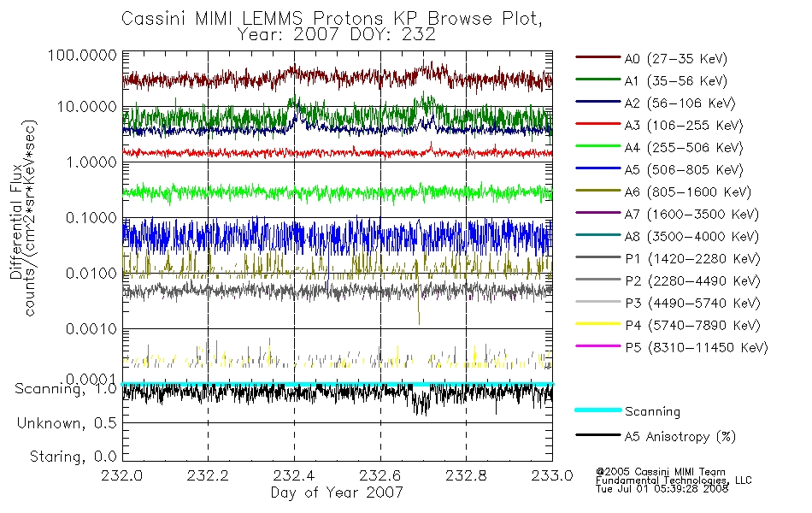Click the A5 Anisotropy (%) legend text

pyautogui.click(x=680, y=437)
